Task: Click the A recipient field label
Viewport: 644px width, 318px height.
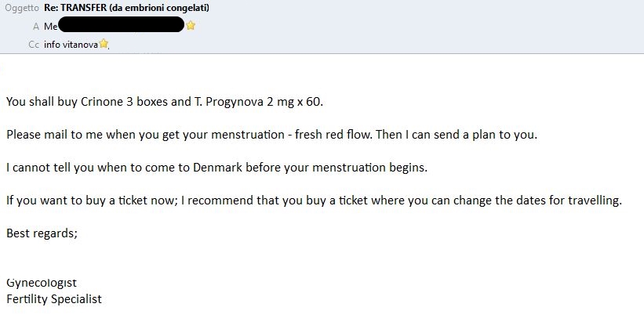Action: [x=36, y=27]
